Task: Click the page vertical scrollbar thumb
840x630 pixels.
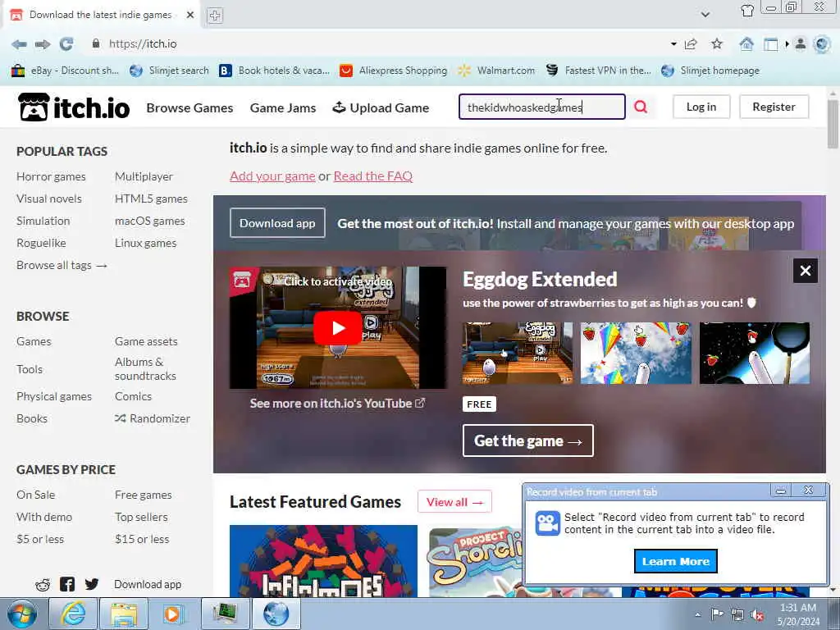Action: 832,123
